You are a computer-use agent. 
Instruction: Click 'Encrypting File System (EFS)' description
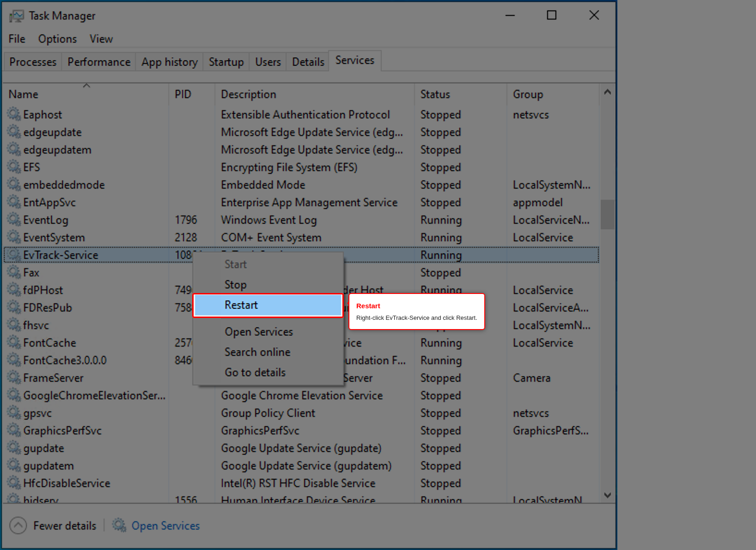pyautogui.click(x=289, y=167)
